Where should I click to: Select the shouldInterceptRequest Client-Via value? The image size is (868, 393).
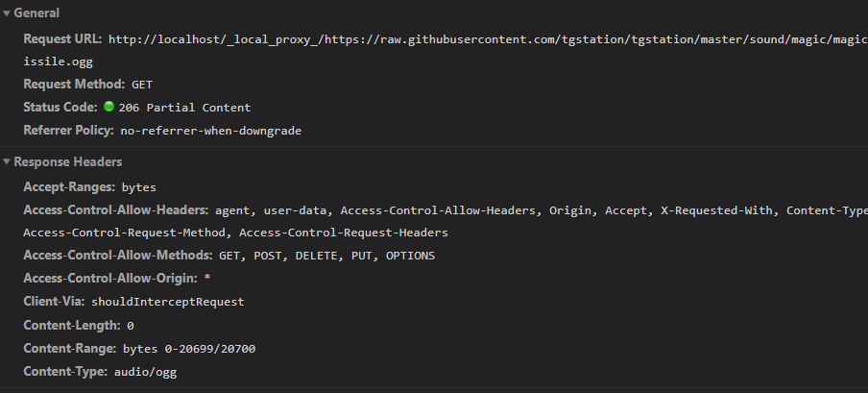(168, 302)
